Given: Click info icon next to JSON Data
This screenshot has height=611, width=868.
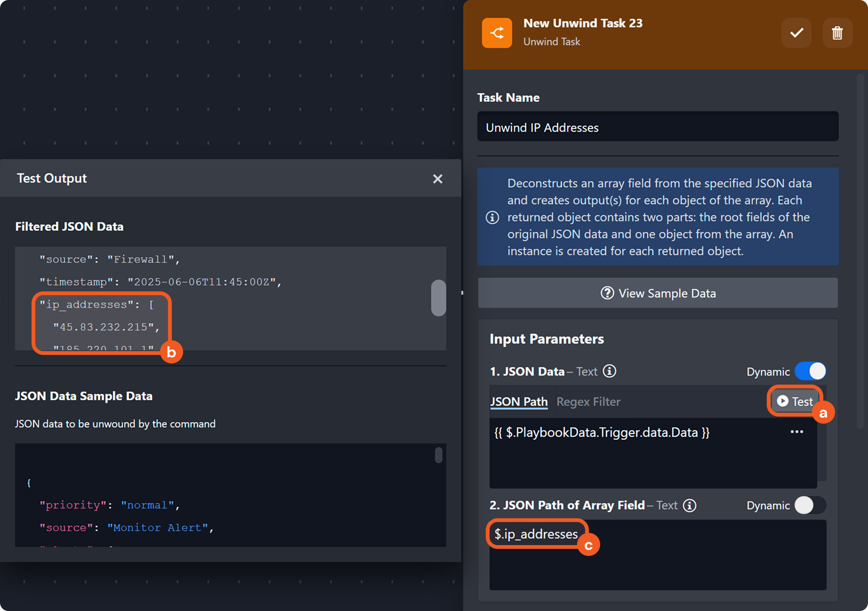Looking at the screenshot, I should [610, 371].
